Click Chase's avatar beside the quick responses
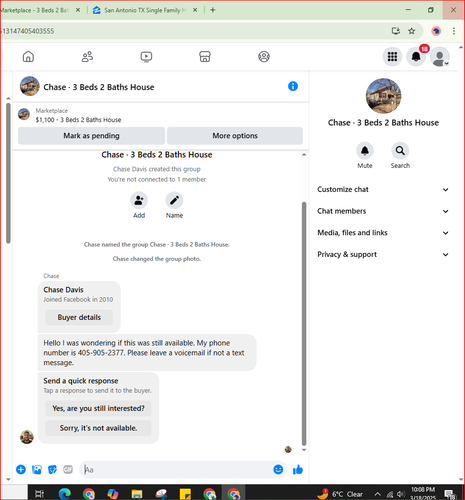This screenshot has height=500, width=465. pyautogui.click(x=27, y=437)
